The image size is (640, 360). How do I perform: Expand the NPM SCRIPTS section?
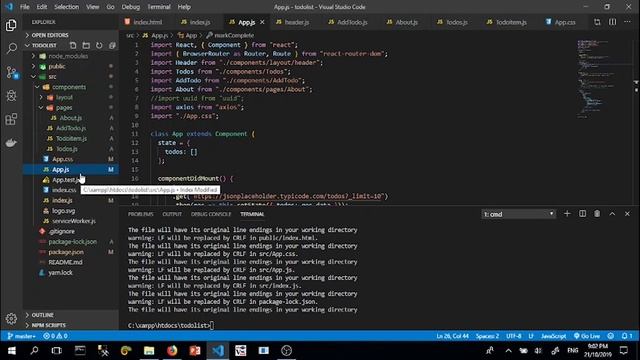[71, 325]
